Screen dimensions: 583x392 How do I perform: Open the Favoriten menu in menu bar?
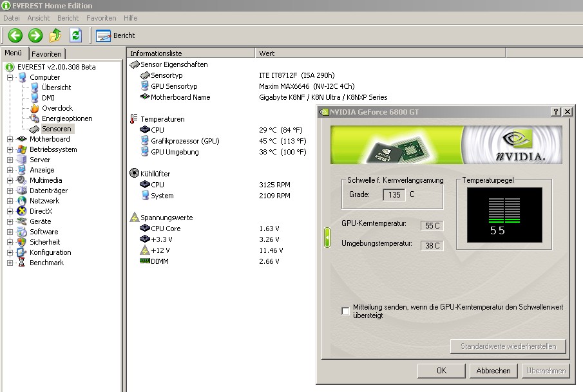101,18
